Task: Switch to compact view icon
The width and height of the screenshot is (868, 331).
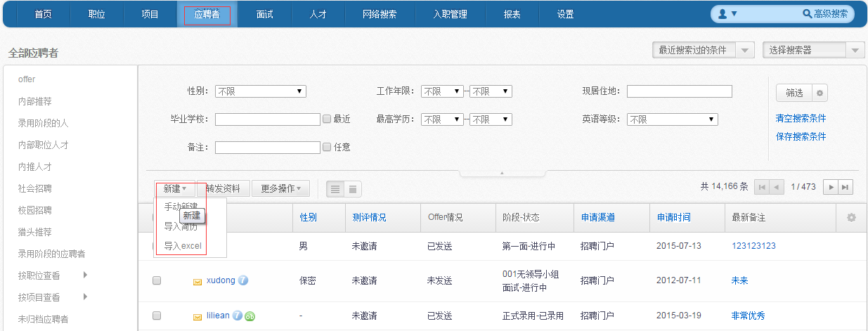Action: [x=353, y=188]
